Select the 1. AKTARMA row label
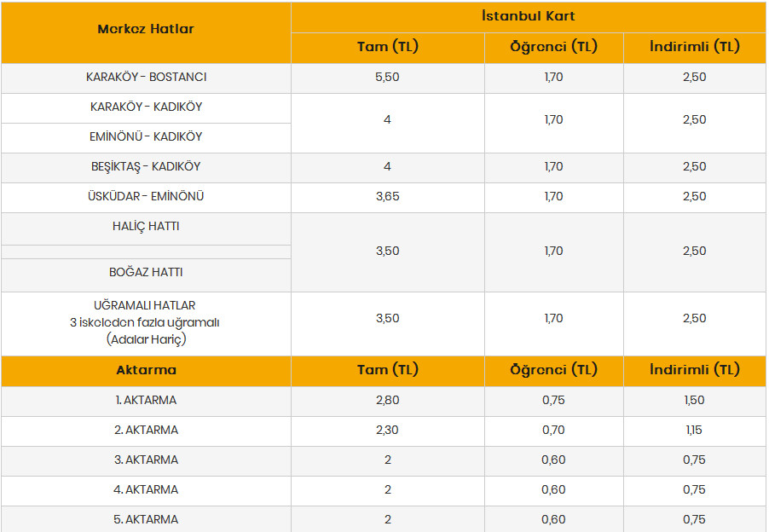 tap(146, 400)
